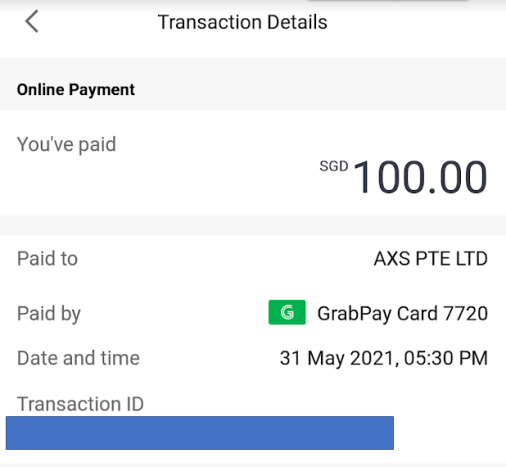Select GrabPay Card 7720 text

[403, 314]
